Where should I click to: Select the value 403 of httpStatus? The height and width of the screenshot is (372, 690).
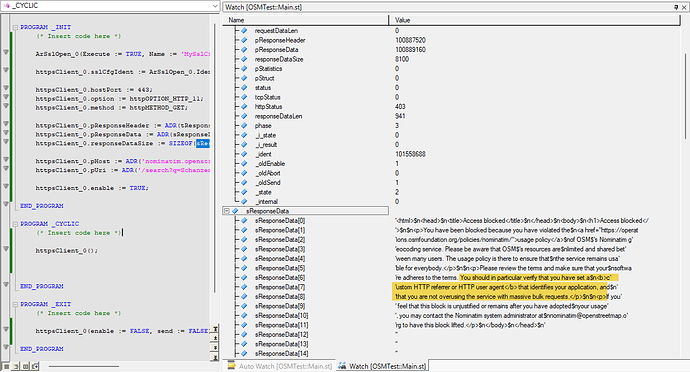coord(400,107)
